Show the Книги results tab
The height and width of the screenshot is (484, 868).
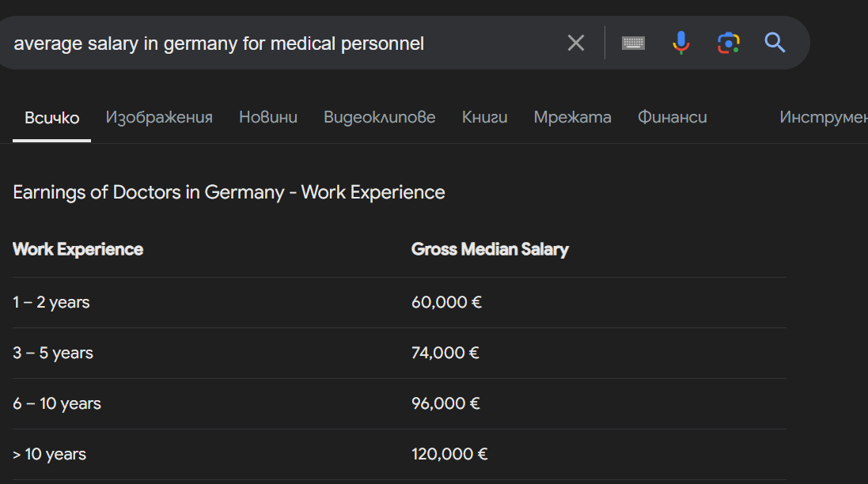[x=485, y=118]
